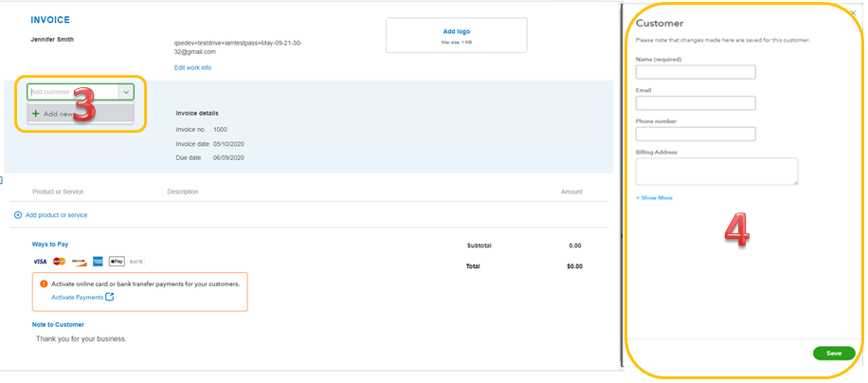Click the American Express icon
868x383 pixels.
tap(98, 262)
